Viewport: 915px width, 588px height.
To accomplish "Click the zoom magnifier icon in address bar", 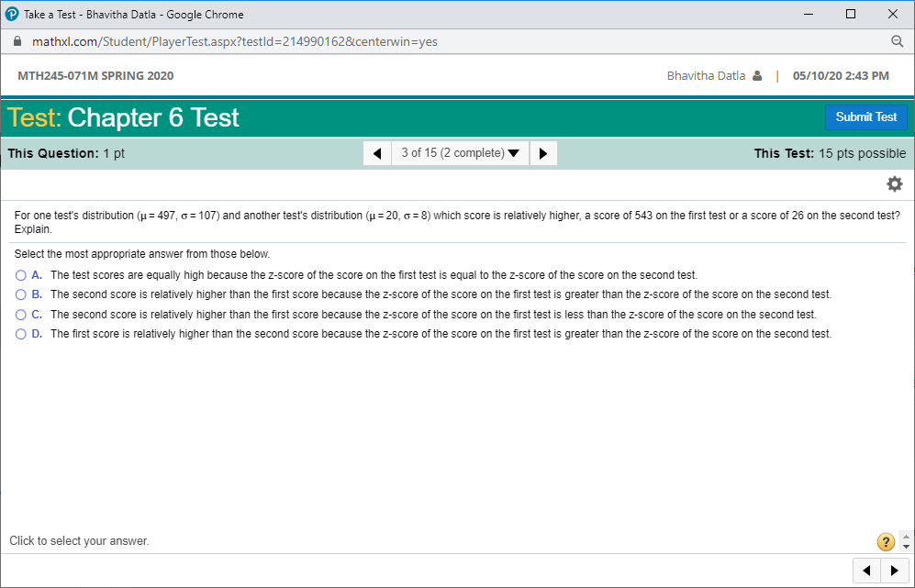I will tap(897, 41).
